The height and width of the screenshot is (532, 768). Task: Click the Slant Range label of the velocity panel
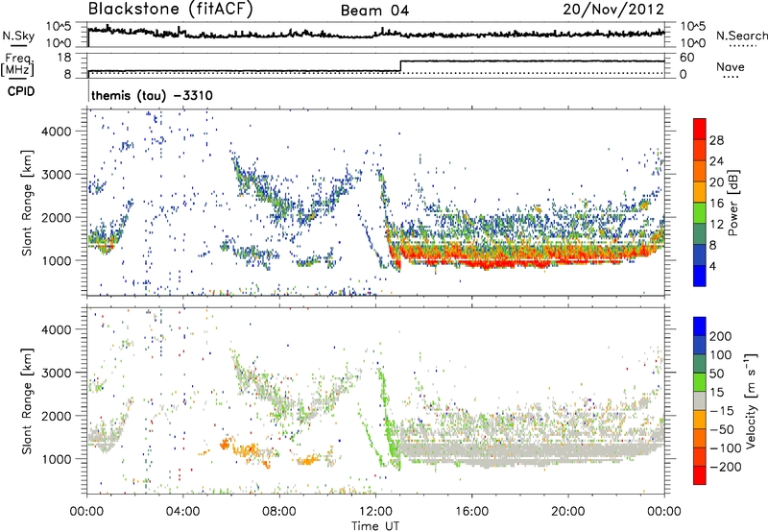pyautogui.click(x=28, y=400)
